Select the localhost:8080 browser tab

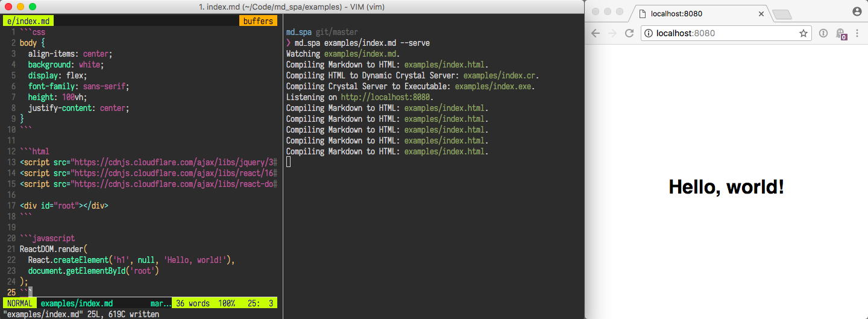click(x=698, y=13)
